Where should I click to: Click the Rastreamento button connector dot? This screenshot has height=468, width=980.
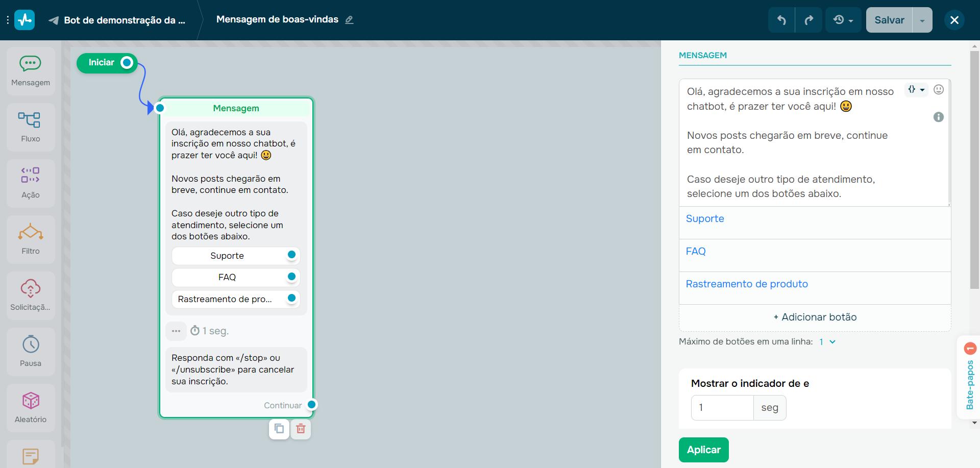pos(291,298)
